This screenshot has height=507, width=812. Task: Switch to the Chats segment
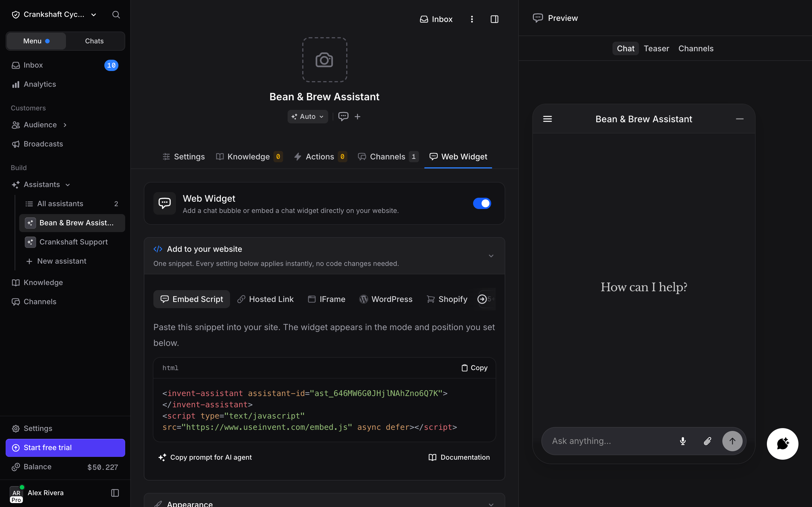pyautogui.click(x=94, y=41)
